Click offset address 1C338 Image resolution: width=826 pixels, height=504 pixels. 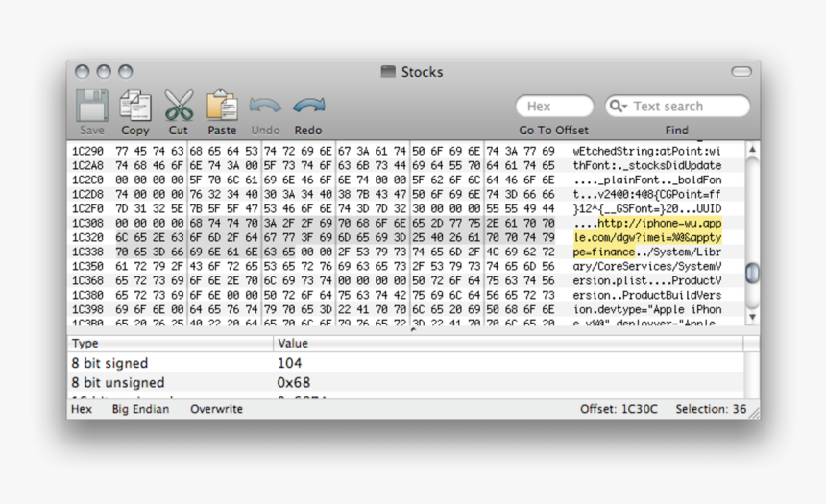[x=87, y=252]
